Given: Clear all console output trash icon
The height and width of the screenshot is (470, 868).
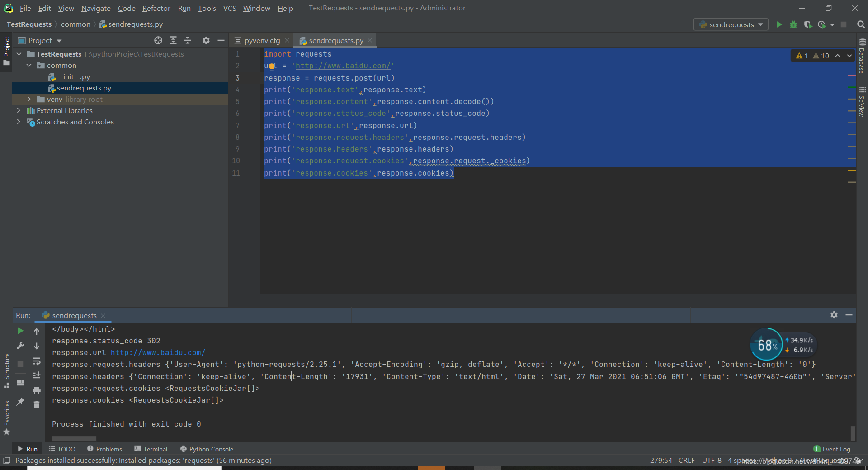Looking at the screenshot, I should click(x=37, y=405).
